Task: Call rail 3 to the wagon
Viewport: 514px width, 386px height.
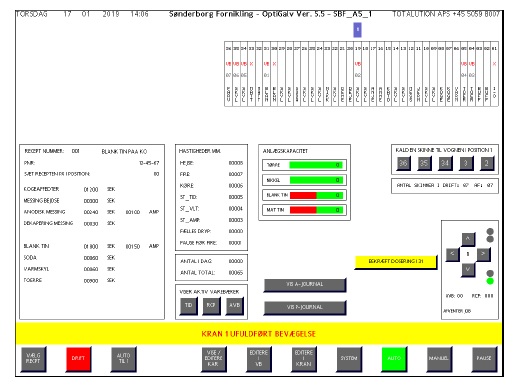Action: pyautogui.click(x=466, y=163)
